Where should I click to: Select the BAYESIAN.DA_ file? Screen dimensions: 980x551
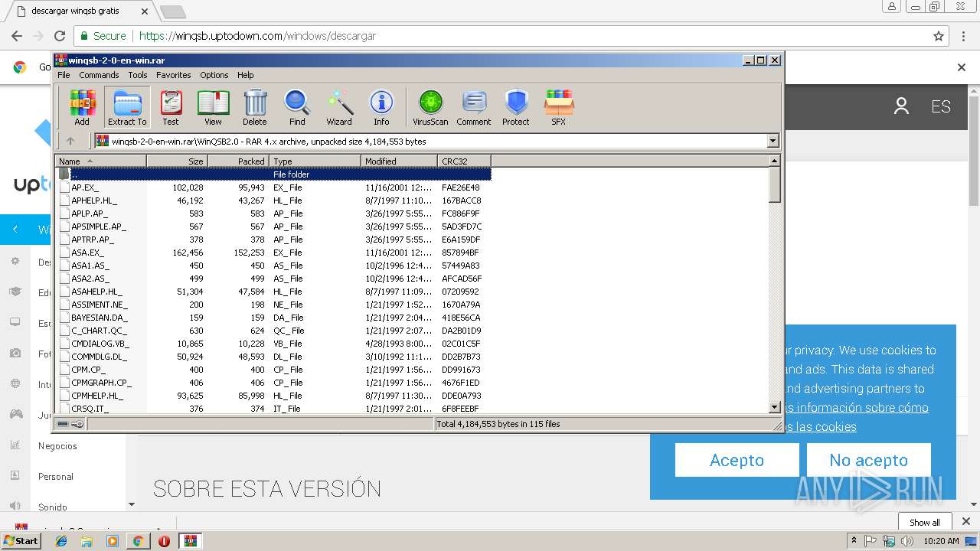pyautogui.click(x=273, y=318)
